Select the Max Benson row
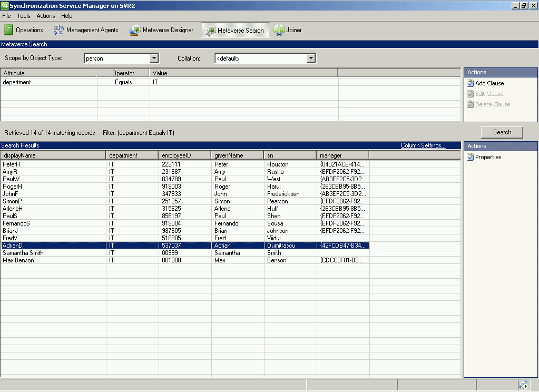This screenshot has width=539, height=392. click(185, 260)
